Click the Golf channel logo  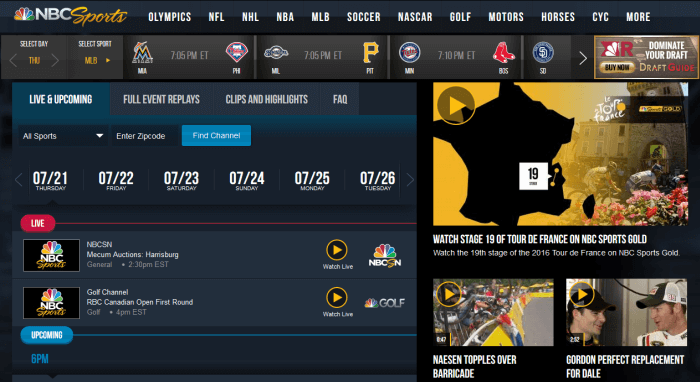384,303
